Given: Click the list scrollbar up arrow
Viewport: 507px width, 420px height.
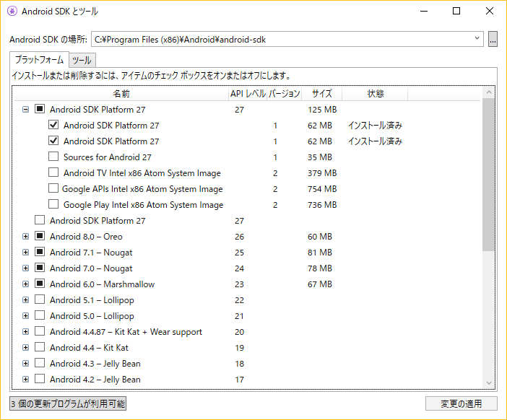Looking at the screenshot, I should 488,92.
